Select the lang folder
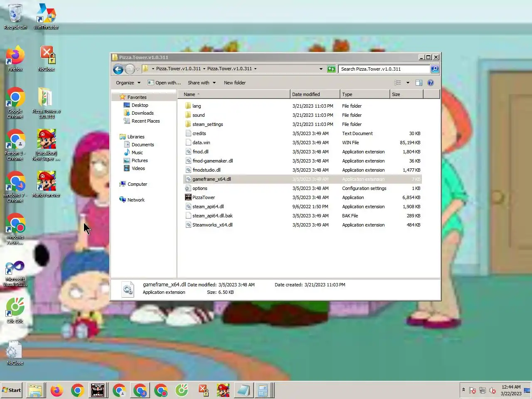The height and width of the screenshot is (399, 532). coord(303,106)
